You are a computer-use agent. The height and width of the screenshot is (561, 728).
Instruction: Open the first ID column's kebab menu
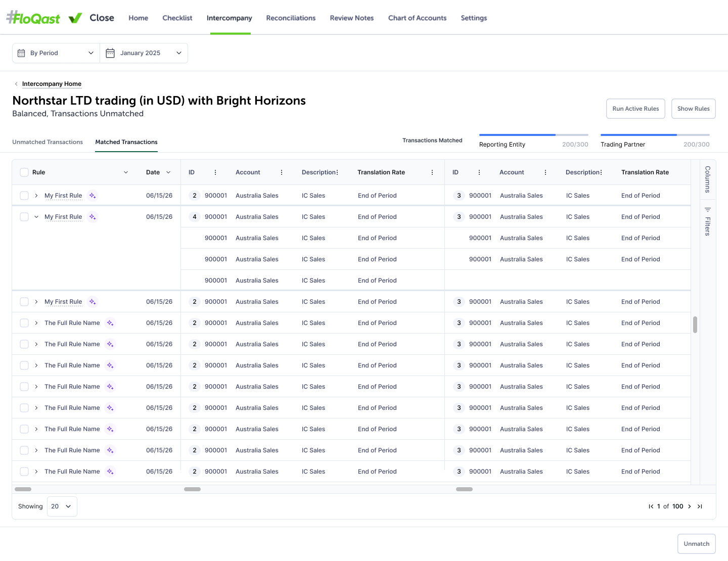click(x=215, y=172)
